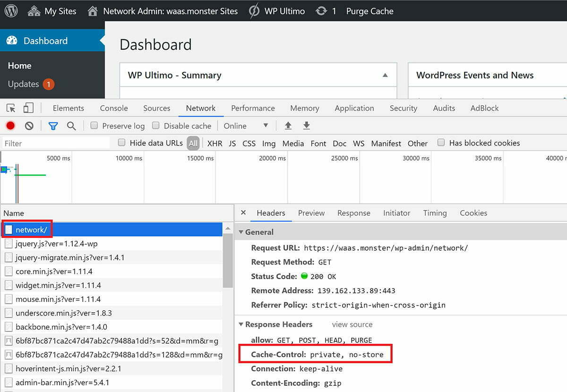Select widget.min.js?ver=1.11.4 request
The width and height of the screenshot is (567, 392).
pyautogui.click(x=112, y=285)
